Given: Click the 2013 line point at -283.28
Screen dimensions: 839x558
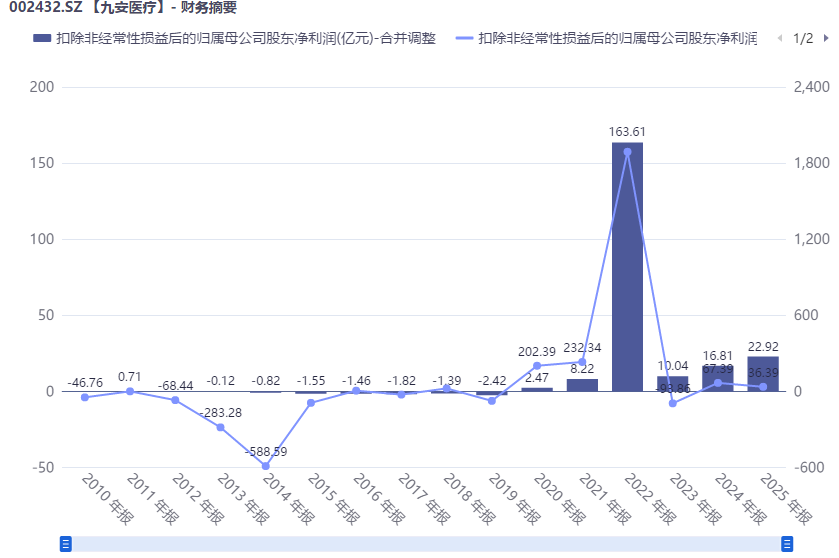Looking at the screenshot, I should [220, 427].
